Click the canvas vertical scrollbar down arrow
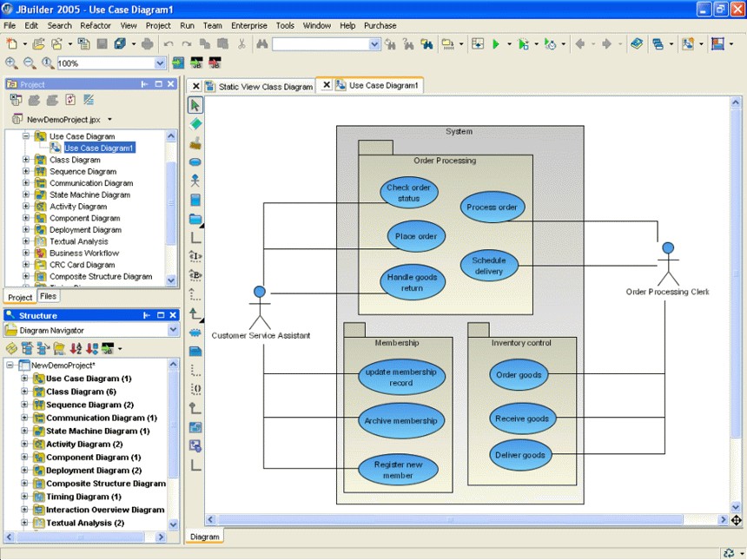This screenshot has width=747, height=560. [736, 507]
